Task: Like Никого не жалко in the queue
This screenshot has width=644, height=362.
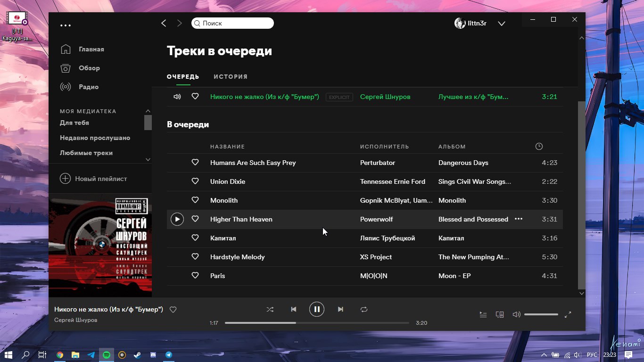Action: [195, 96]
